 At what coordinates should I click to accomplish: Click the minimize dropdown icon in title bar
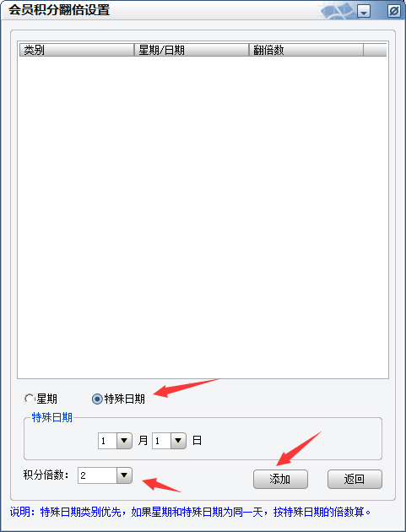(x=364, y=11)
